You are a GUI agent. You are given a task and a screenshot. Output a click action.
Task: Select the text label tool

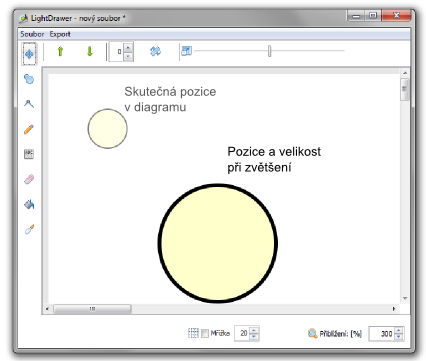(29, 154)
